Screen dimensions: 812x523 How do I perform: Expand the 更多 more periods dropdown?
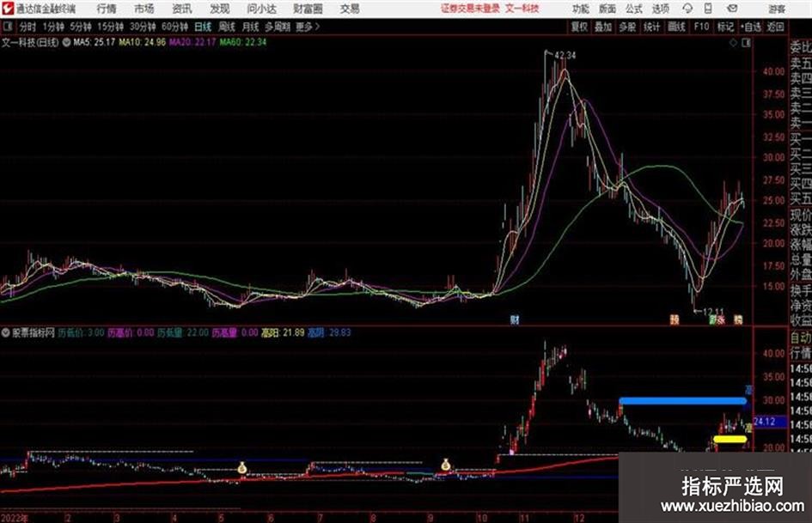click(308, 27)
